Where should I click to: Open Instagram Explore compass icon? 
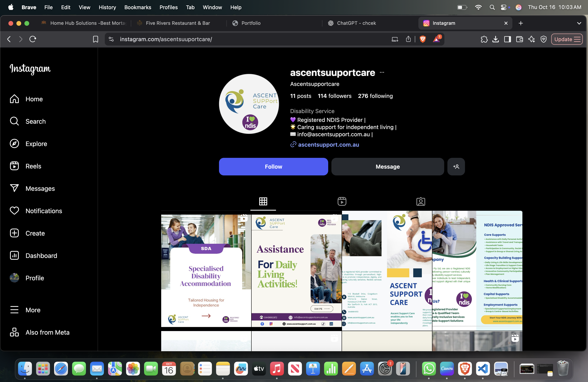click(14, 144)
